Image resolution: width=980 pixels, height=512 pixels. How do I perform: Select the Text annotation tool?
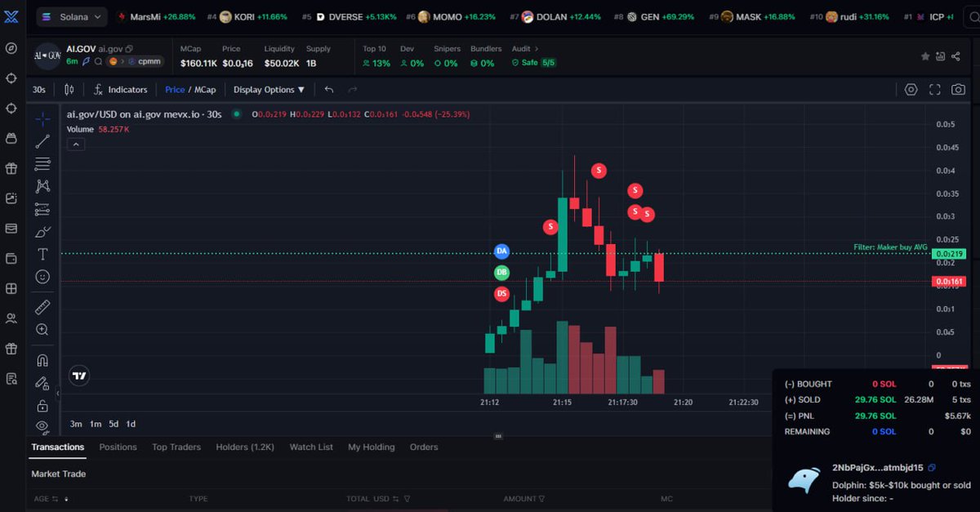(x=42, y=255)
